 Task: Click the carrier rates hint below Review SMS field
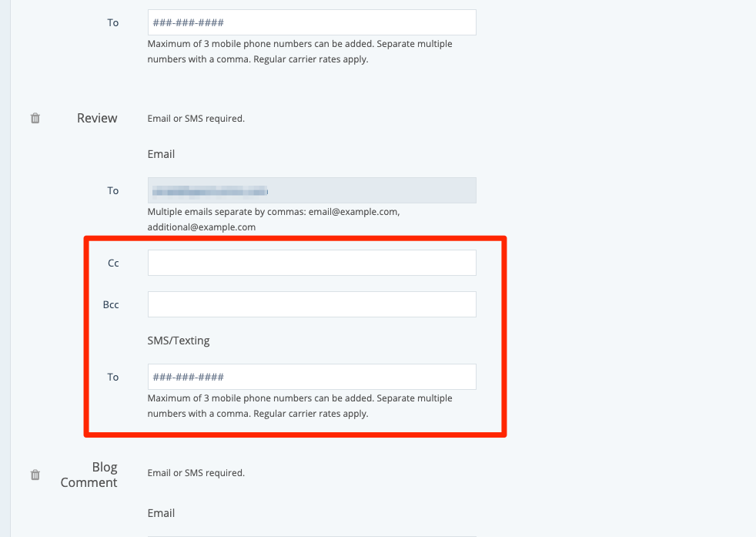click(x=299, y=406)
